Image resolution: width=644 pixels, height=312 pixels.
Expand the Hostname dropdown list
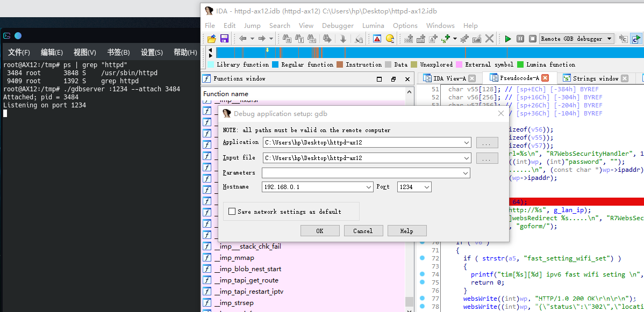[x=368, y=187]
